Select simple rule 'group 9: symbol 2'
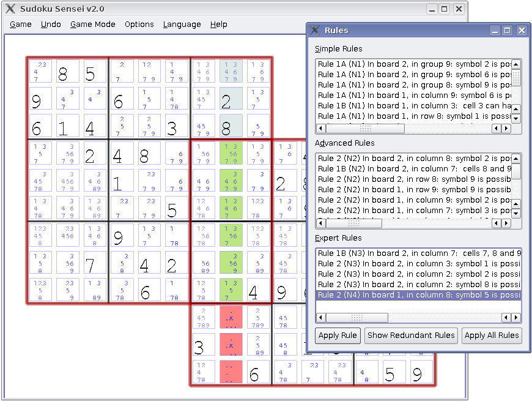This screenshot has height=401, width=532. pyautogui.click(x=413, y=64)
